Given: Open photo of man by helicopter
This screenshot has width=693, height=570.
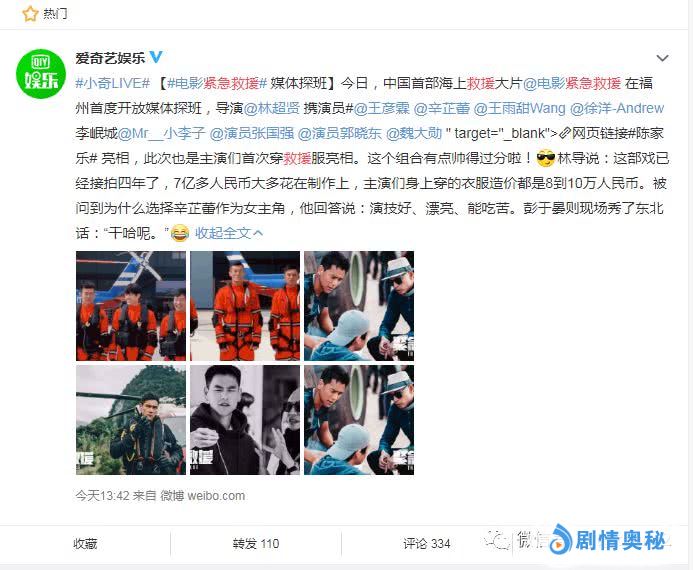Looking at the screenshot, I should click(x=131, y=420).
